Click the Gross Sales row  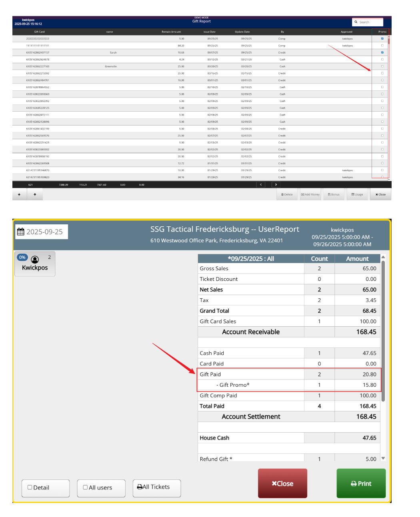pos(289,268)
